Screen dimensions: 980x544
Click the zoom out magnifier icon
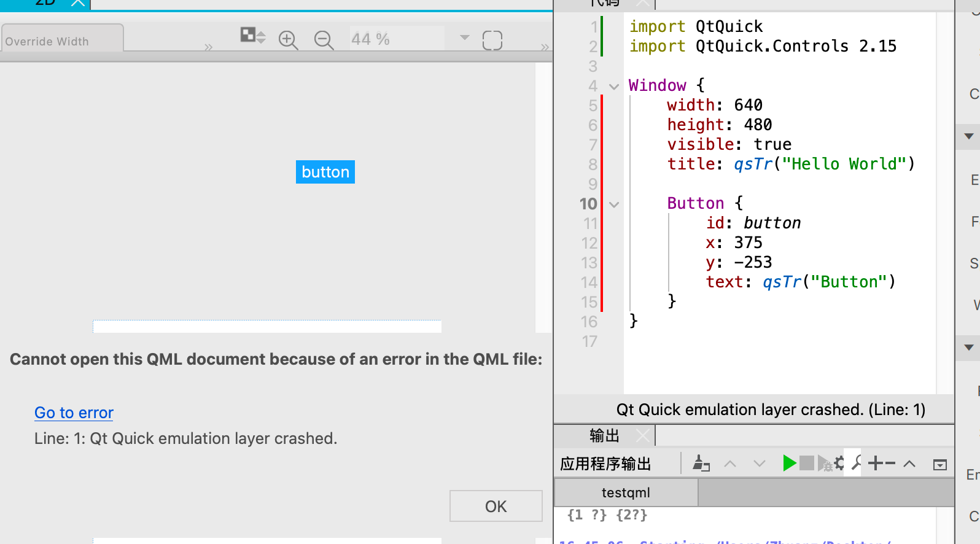click(324, 40)
